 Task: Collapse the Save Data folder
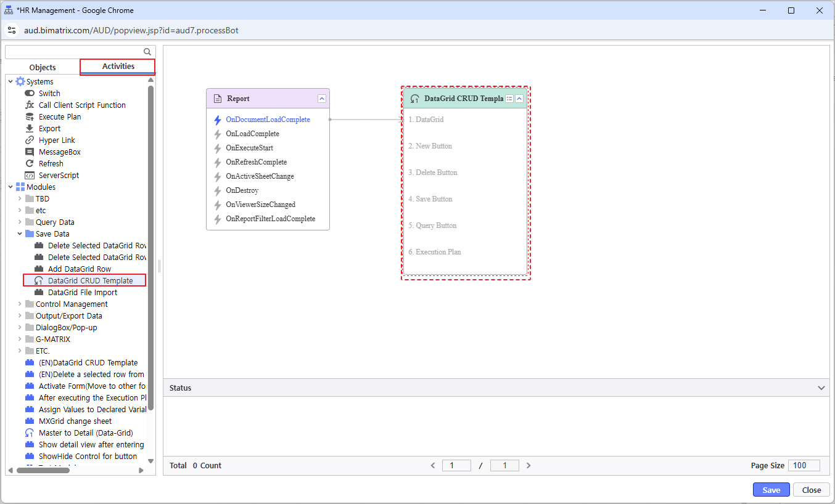tap(20, 234)
